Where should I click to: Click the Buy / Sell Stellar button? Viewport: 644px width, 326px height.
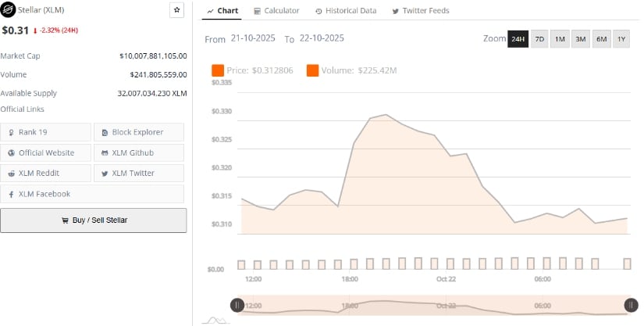[94, 220]
